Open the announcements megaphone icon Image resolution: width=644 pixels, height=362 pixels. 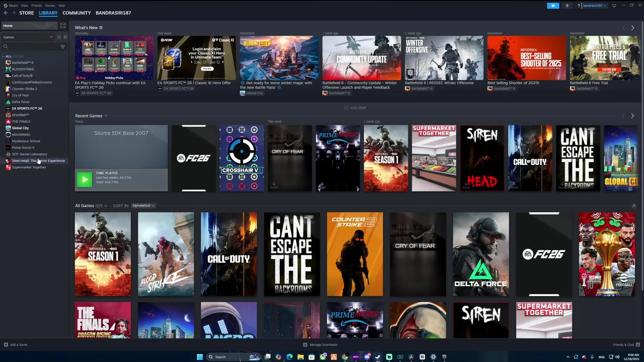553,6
